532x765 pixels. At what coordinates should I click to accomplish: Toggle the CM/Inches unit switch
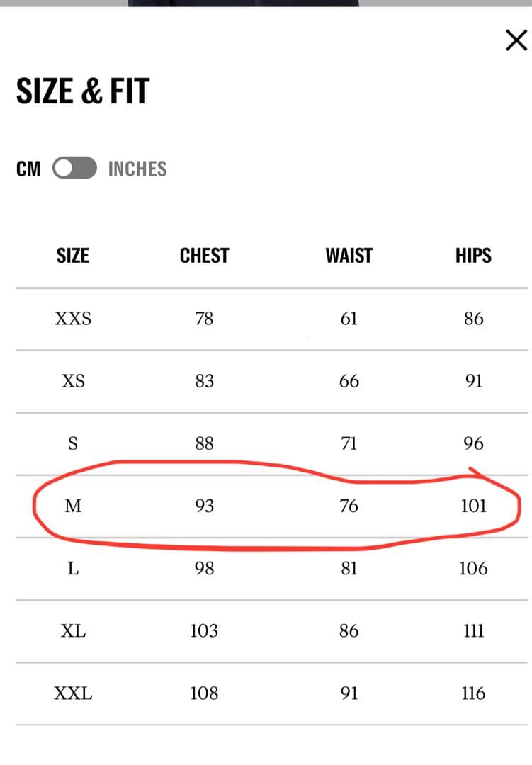pyautogui.click(x=74, y=169)
